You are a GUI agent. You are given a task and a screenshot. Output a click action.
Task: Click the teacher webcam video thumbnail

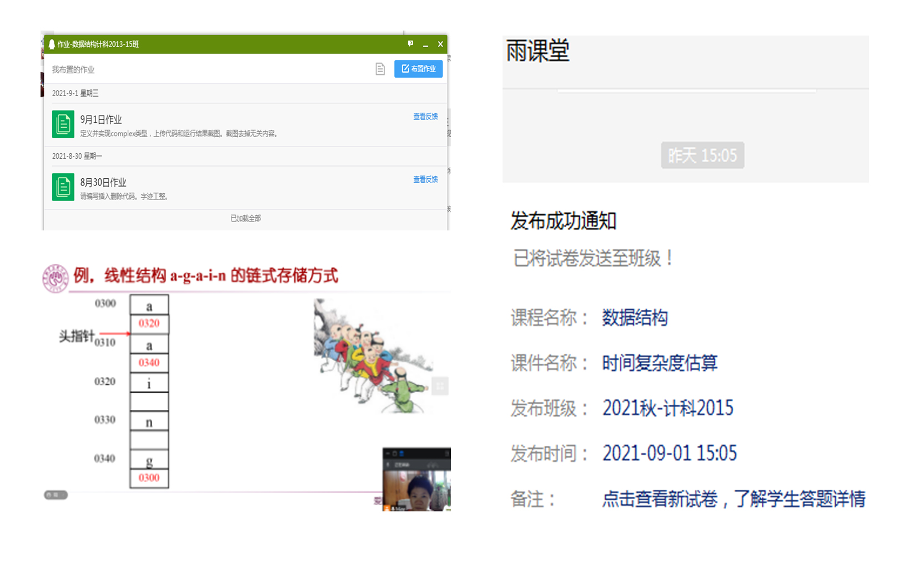[416, 480]
